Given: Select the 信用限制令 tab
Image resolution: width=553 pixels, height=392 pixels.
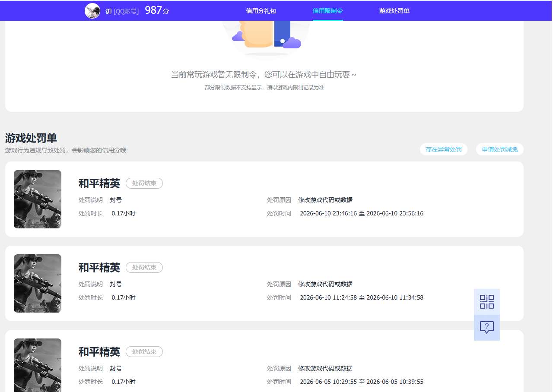Looking at the screenshot, I should [x=328, y=11].
